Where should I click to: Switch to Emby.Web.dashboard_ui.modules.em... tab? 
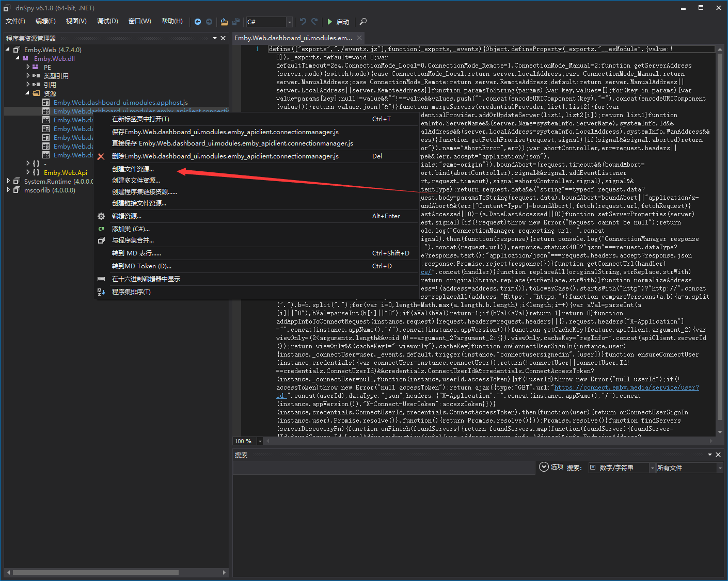pyautogui.click(x=293, y=38)
